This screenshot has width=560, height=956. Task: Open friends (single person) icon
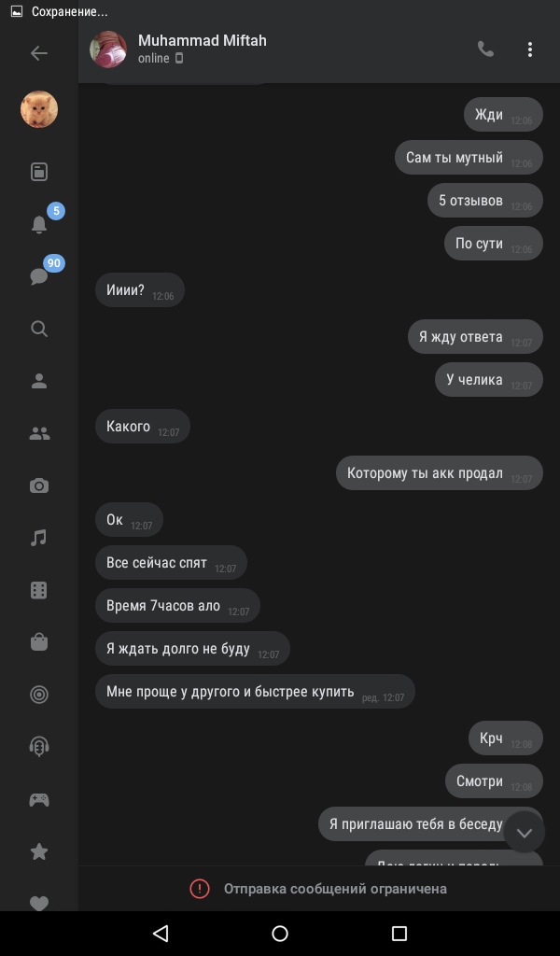click(39, 381)
